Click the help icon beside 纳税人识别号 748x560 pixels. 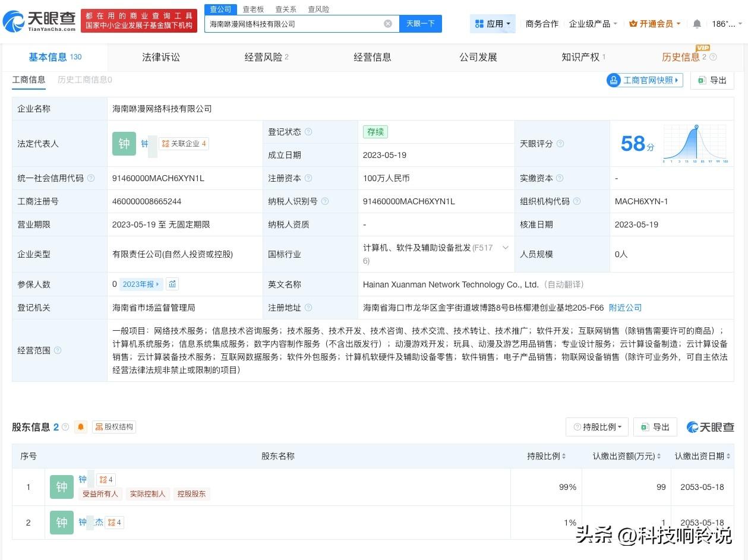pyautogui.click(x=325, y=201)
